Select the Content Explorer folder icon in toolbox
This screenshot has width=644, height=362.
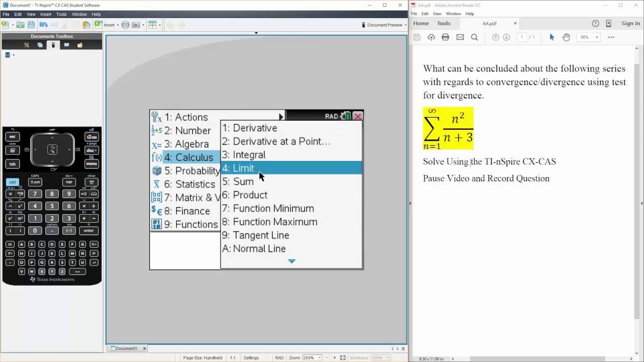(x=79, y=45)
